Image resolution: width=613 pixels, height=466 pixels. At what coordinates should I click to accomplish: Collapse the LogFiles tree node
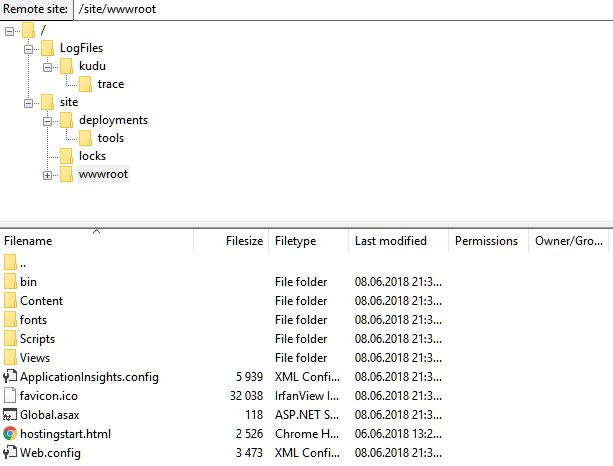(29, 49)
